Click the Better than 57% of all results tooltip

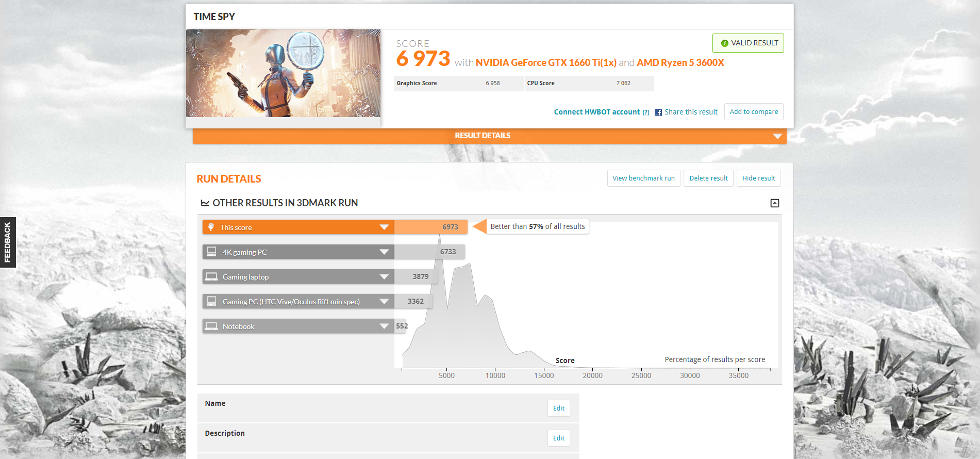(538, 226)
